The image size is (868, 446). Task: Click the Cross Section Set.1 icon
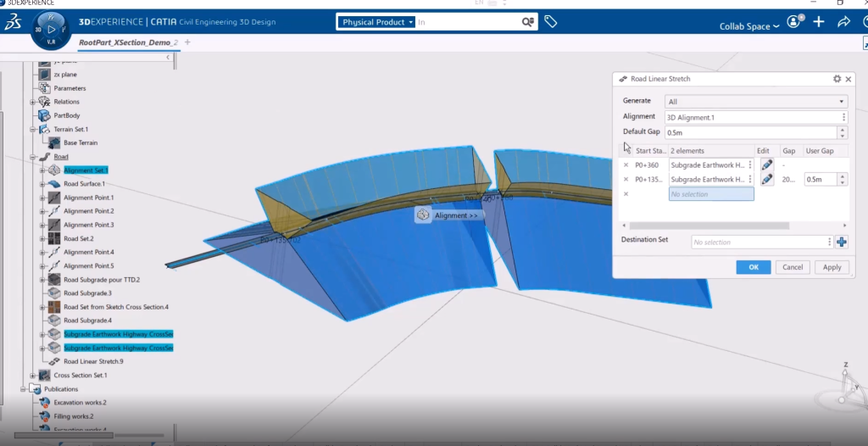coord(45,375)
